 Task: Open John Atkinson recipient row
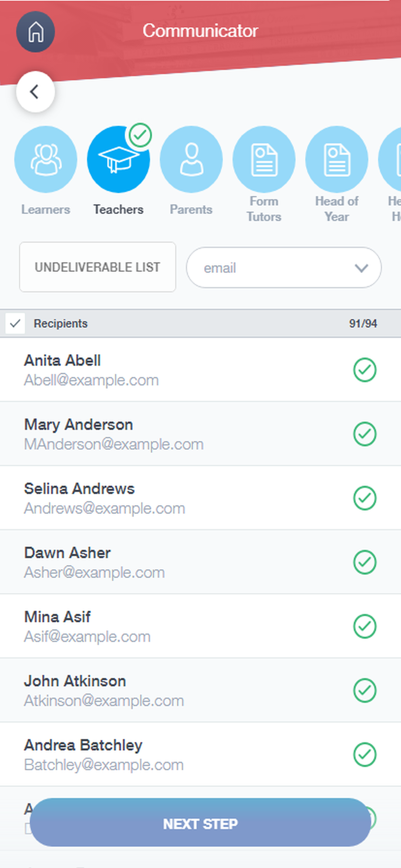coord(200,690)
